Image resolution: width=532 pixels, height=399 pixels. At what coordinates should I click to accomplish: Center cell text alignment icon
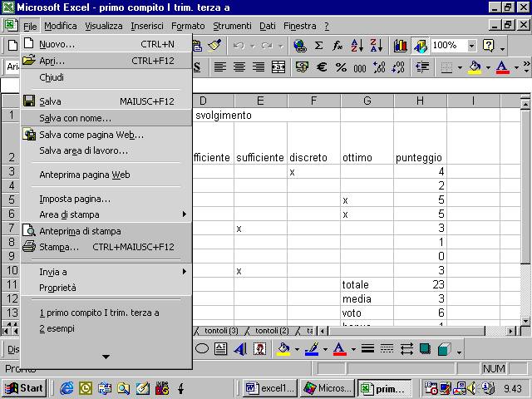[x=239, y=66]
